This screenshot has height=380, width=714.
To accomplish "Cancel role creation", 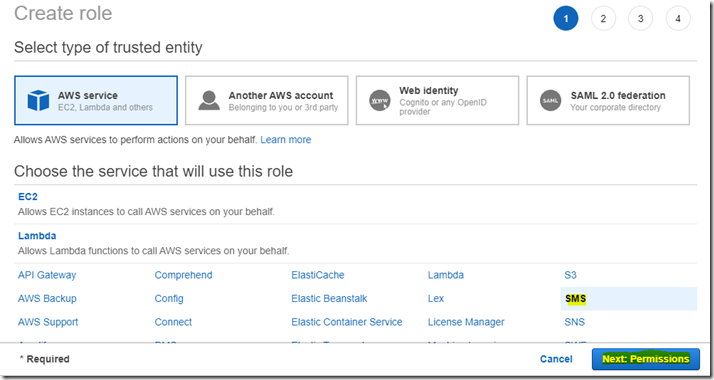I will (x=556, y=359).
